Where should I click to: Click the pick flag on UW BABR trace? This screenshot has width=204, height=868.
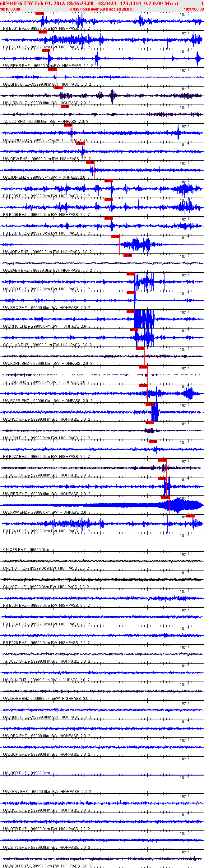coord(128,255)
